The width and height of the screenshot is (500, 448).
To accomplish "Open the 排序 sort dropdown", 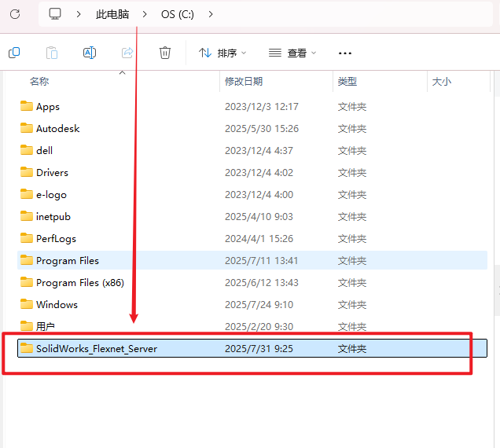I will pyautogui.click(x=222, y=53).
